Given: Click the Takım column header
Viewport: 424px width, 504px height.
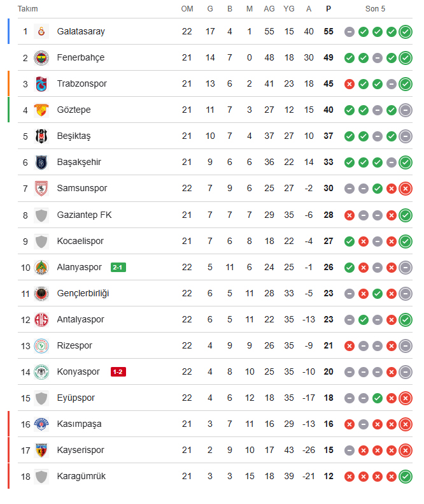Looking at the screenshot, I should point(27,9).
